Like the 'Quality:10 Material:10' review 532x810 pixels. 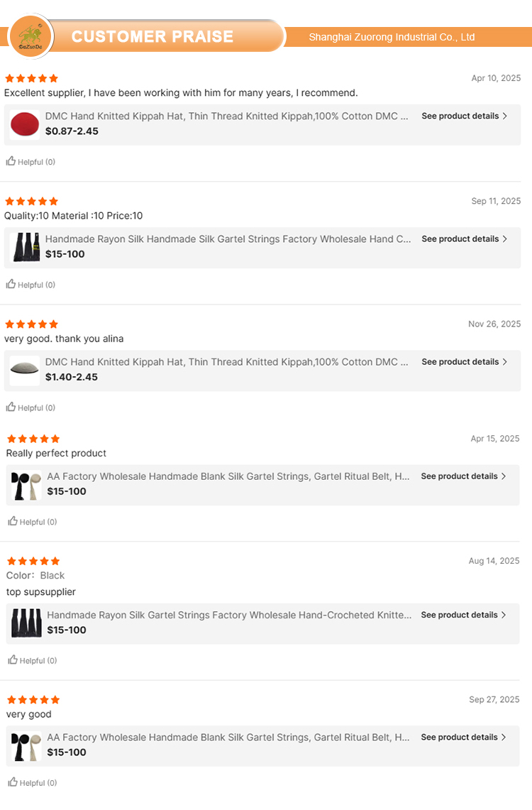11,284
